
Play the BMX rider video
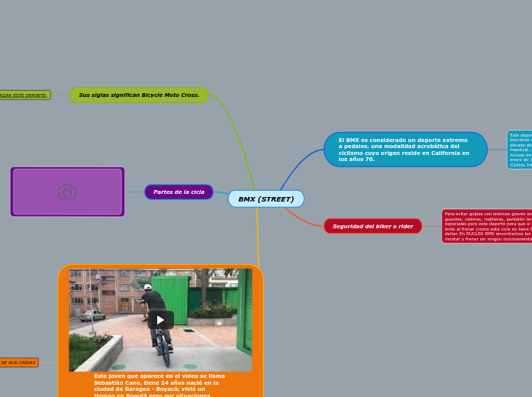160,320
